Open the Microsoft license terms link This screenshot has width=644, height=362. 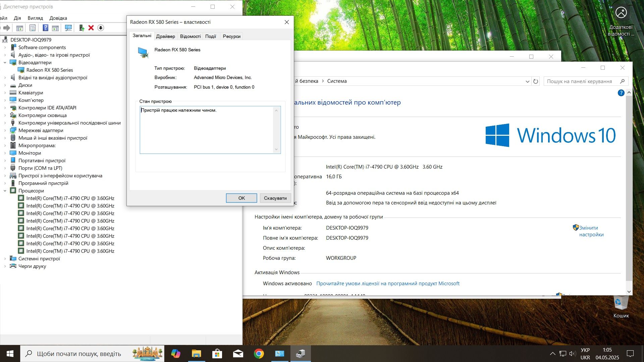[388, 284]
